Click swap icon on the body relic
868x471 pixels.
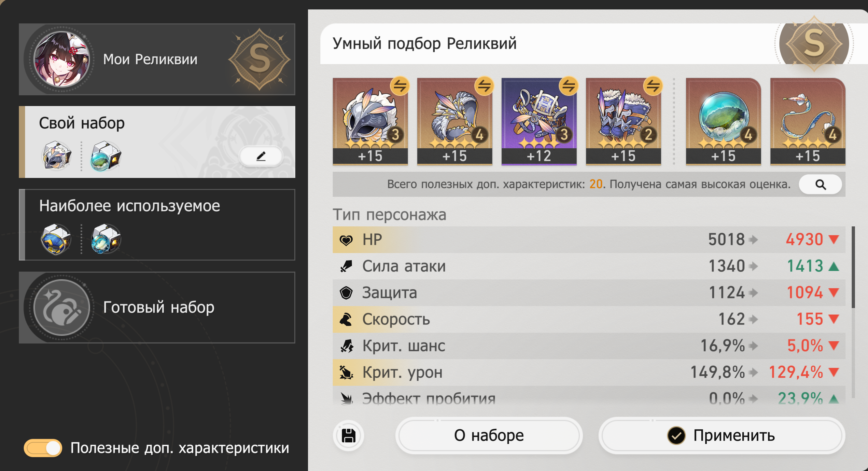coord(569,86)
